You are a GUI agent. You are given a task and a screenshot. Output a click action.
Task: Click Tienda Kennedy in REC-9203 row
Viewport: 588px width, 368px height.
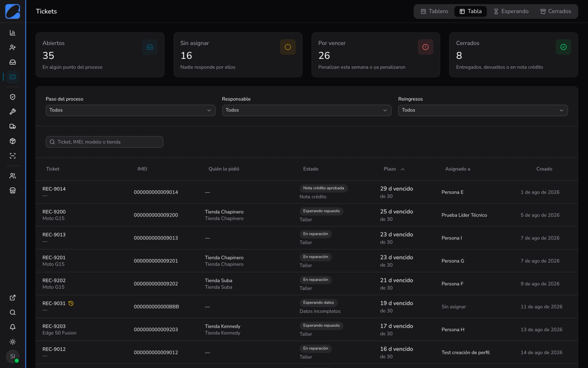click(222, 326)
